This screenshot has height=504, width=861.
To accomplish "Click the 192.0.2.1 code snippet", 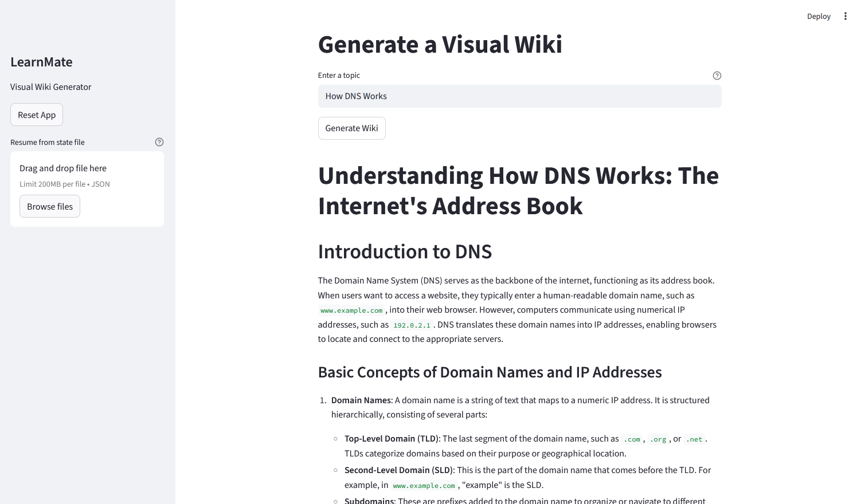I will pyautogui.click(x=412, y=325).
